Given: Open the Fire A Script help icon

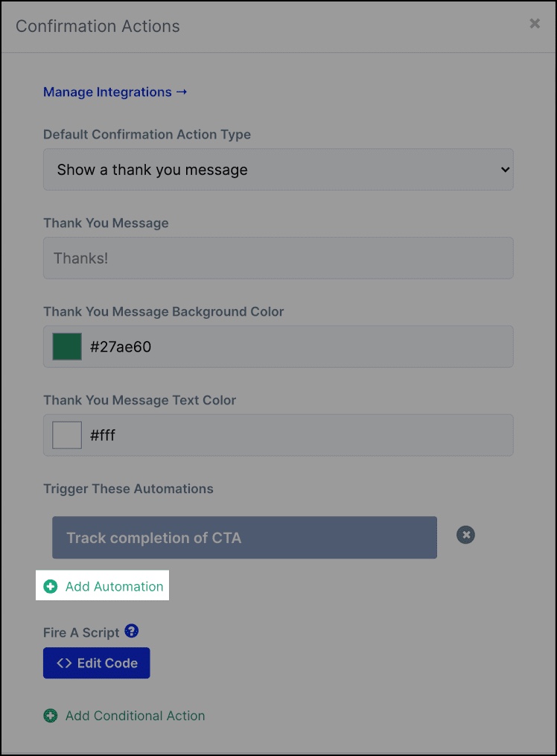Looking at the screenshot, I should tap(132, 631).
